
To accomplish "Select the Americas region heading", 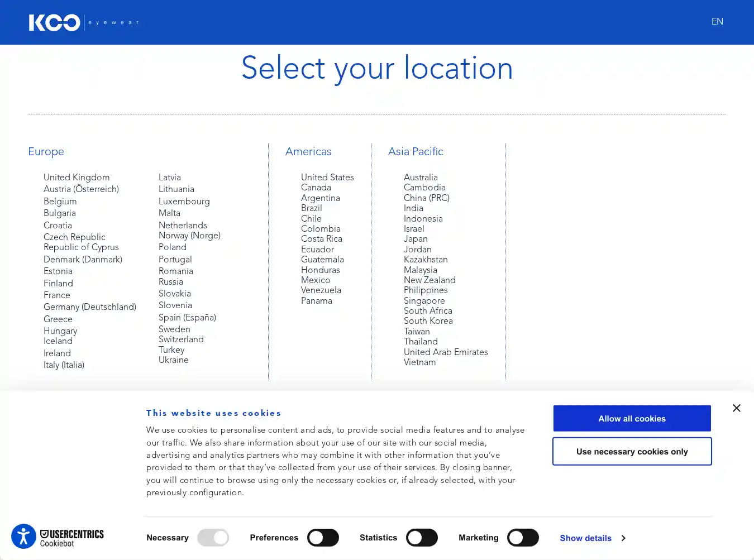I will coord(308,151).
